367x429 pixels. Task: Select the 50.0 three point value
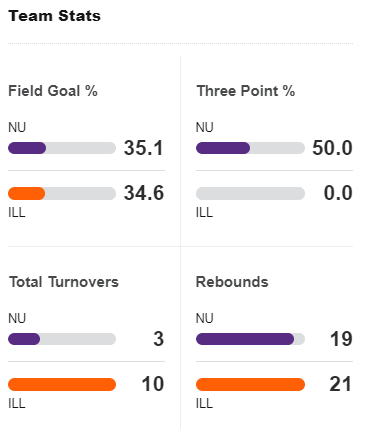tap(332, 148)
